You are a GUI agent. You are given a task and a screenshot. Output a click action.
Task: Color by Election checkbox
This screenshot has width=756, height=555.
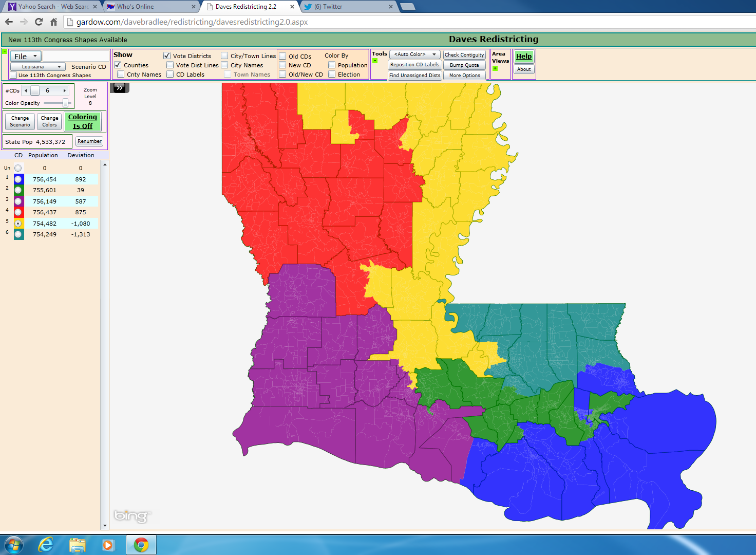pyautogui.click(x=332, y=74)
